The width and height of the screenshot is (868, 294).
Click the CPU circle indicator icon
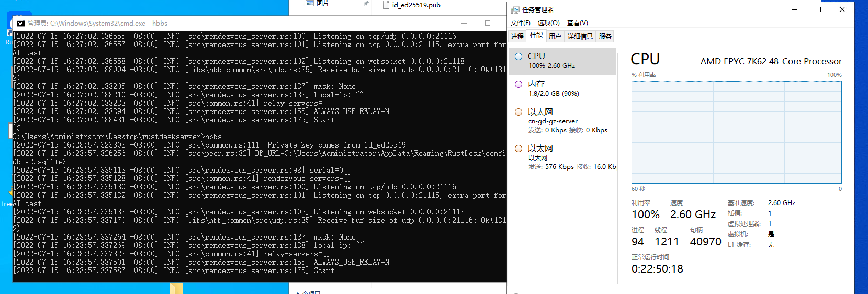point(518,56)
